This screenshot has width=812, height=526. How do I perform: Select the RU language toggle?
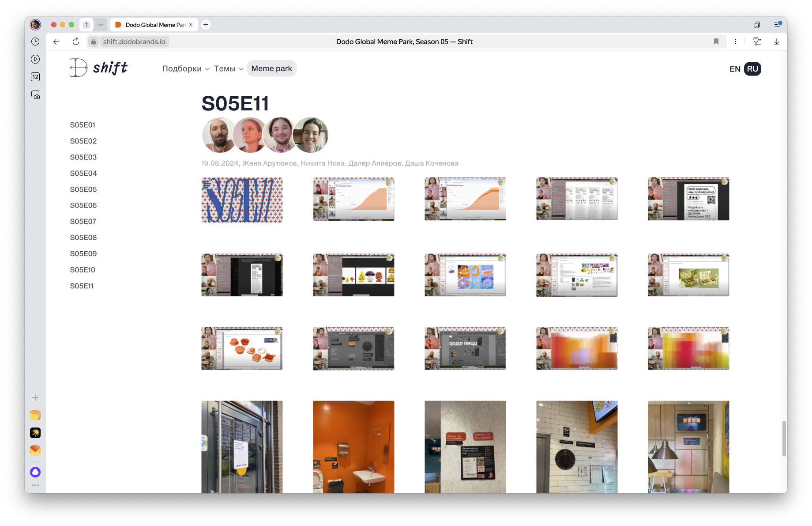(x=752, y=69)
